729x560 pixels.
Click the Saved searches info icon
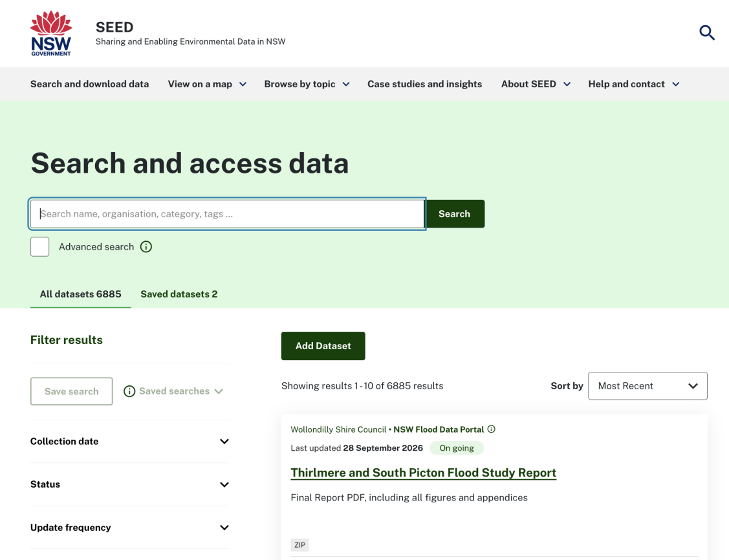[x=129, y=391]
